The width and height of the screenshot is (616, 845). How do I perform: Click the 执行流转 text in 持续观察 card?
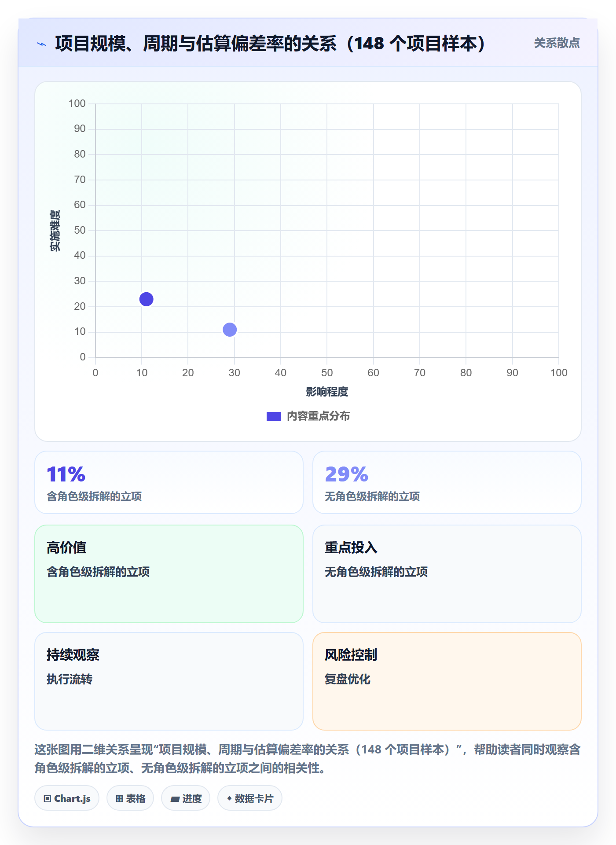tap(70, 679)
